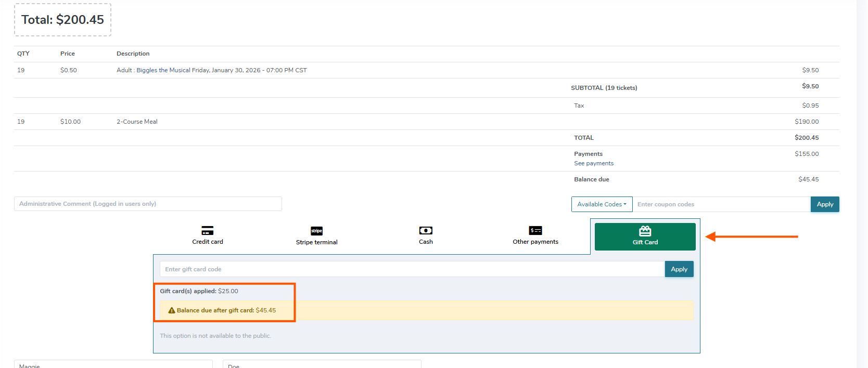Click the QTY column header
868x368 pixels.
point(23,54)
